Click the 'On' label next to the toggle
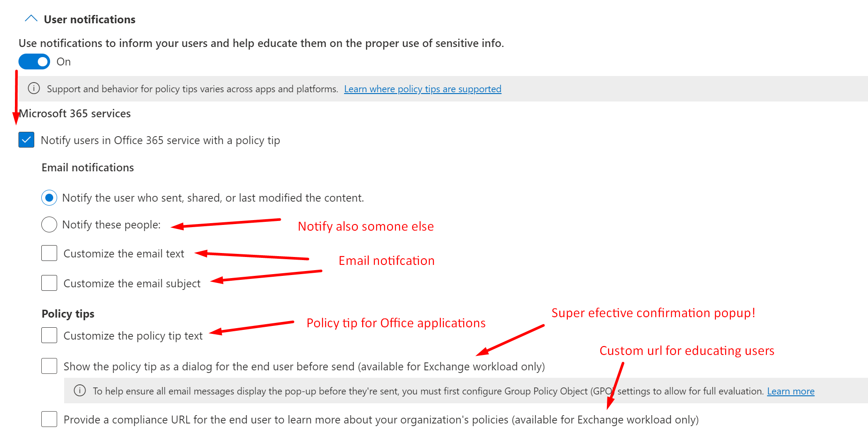This screenshot has height=445, width=868. 64,62
